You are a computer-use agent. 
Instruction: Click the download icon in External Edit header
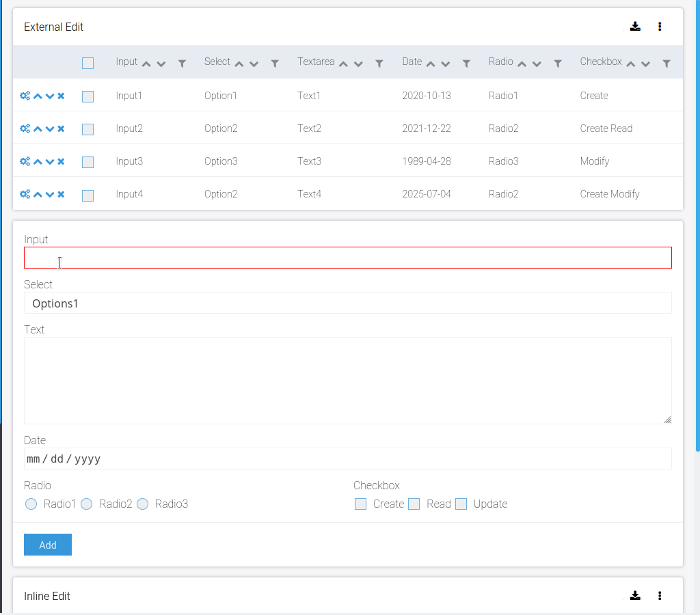(635, 27)
